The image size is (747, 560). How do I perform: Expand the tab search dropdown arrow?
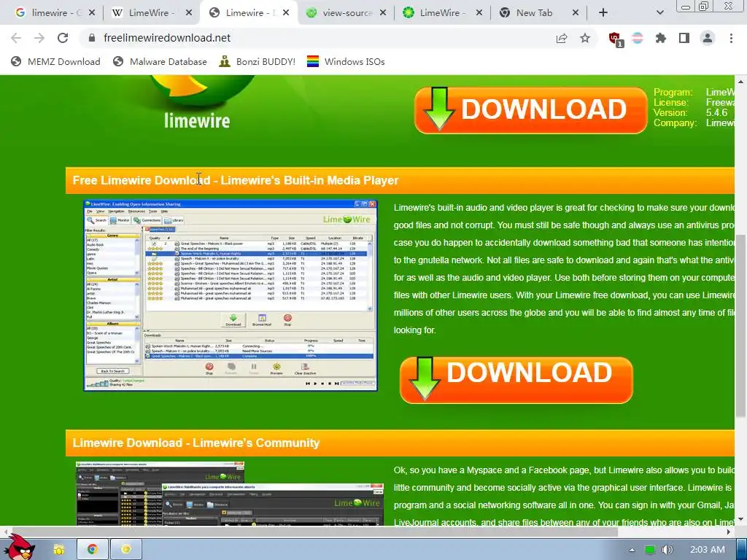point(659,13)
